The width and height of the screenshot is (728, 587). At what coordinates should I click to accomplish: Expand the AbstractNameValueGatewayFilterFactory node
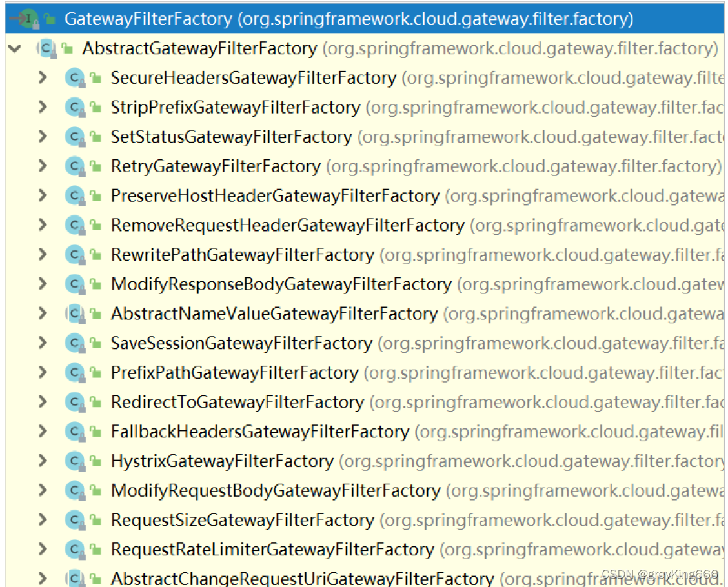pos(43,313)
